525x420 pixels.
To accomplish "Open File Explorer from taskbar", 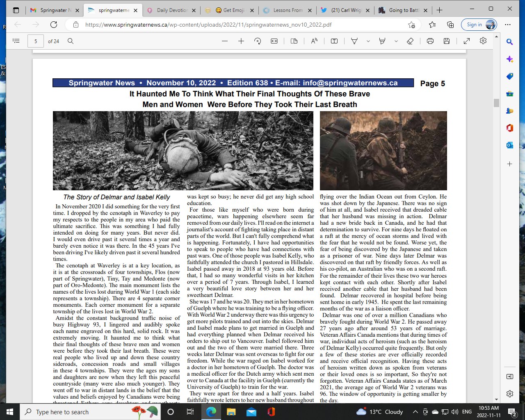I will click(x=231, y=412).
